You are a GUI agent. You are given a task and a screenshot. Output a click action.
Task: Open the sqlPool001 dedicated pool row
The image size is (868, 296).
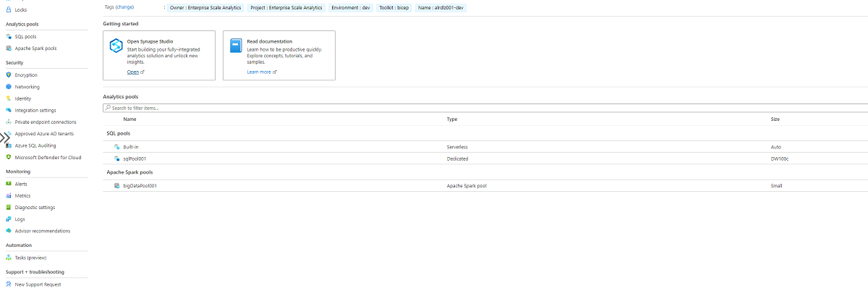pos(485,158)
